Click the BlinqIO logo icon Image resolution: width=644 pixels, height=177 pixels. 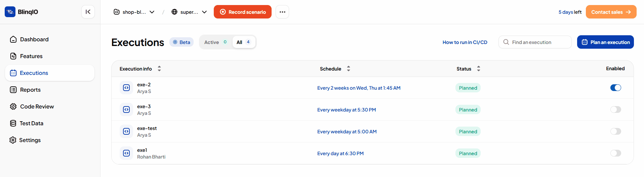tap(10, 12)
